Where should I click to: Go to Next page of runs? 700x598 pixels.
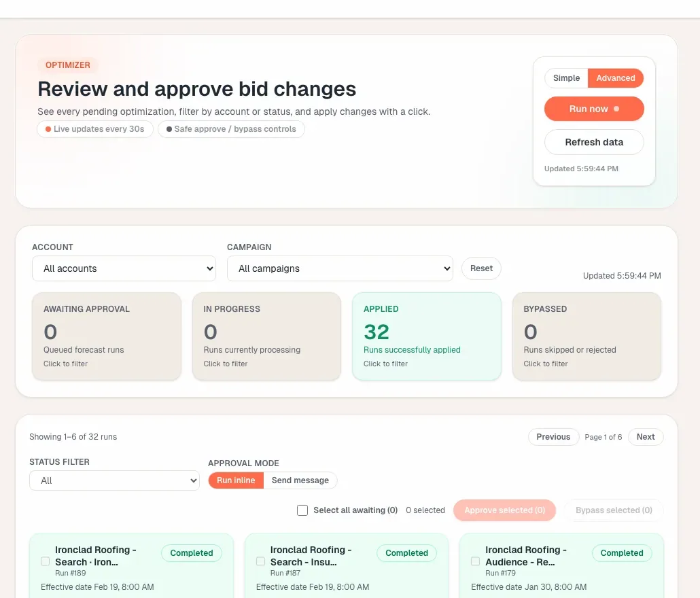pyautogui.click(x=646, y=437)
